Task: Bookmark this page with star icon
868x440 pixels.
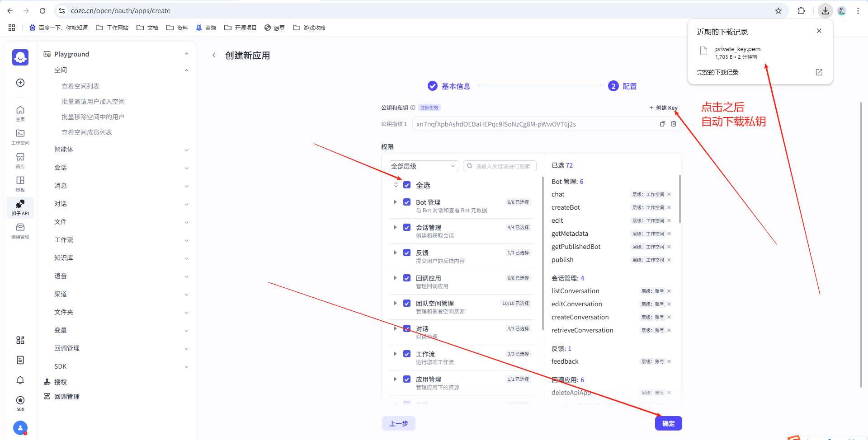Action: point(778,11)
